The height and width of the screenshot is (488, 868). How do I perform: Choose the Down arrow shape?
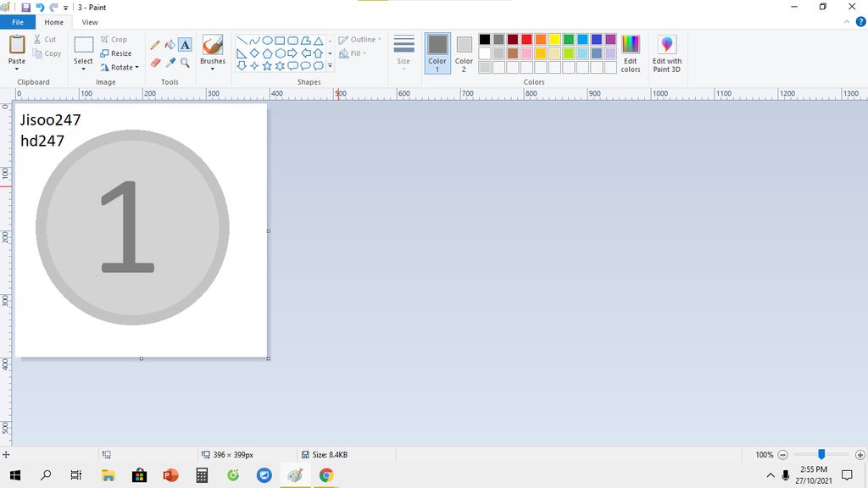tap(242, 66)
